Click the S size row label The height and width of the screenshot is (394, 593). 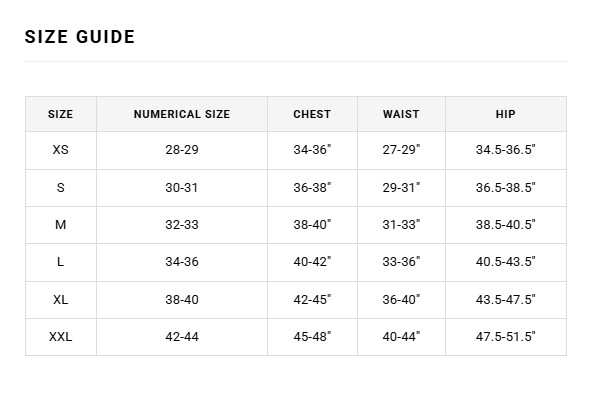pyautogui.click(x=61, y=188)
